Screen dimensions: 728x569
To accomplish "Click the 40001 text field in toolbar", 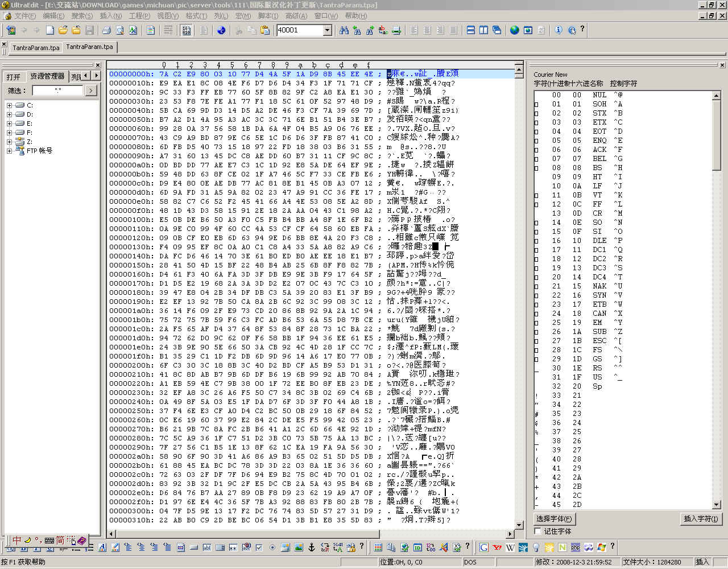I will 300,30.
